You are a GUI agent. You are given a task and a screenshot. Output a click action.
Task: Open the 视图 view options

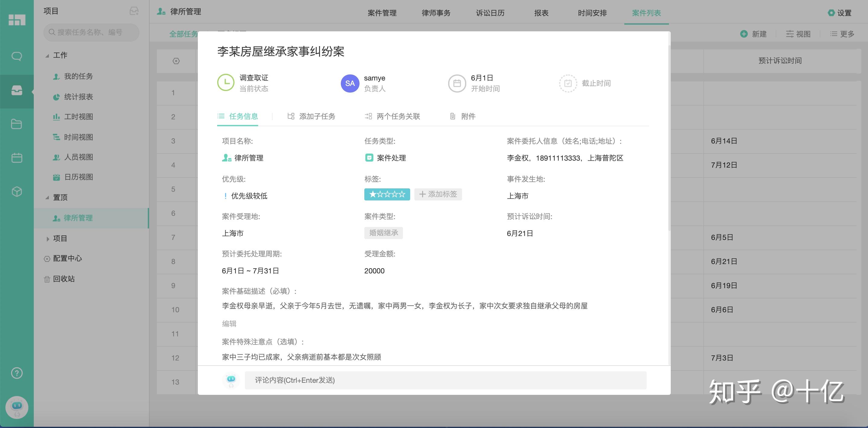(798, 34)
